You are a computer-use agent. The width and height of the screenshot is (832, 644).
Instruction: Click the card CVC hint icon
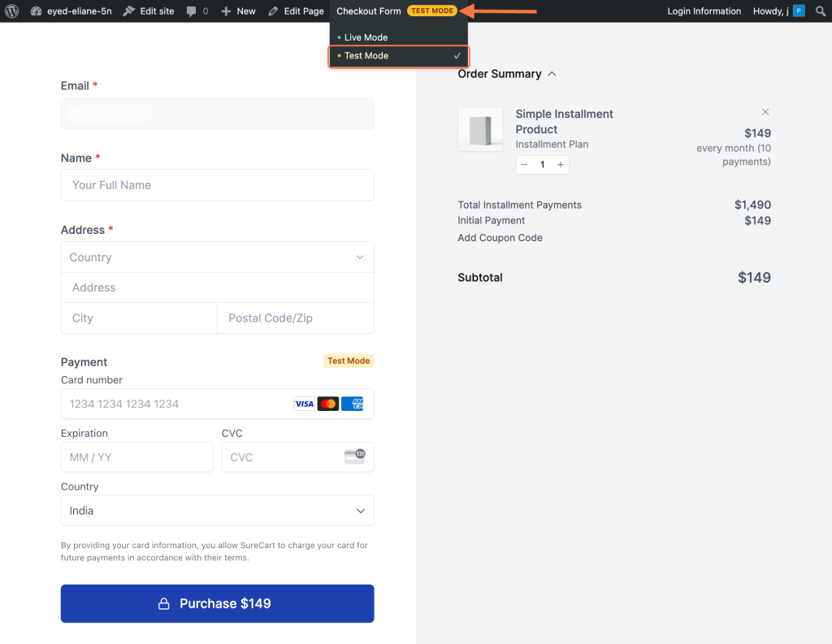[355, 457]
